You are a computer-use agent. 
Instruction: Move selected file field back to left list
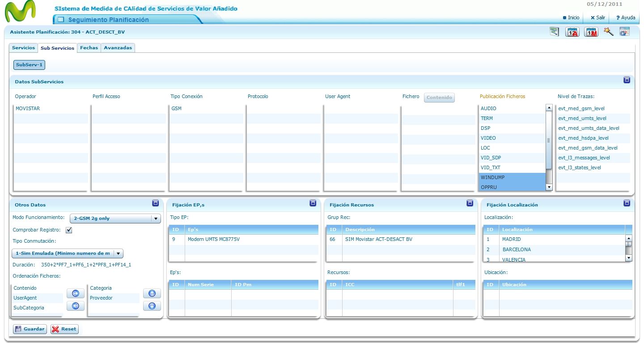76,306
